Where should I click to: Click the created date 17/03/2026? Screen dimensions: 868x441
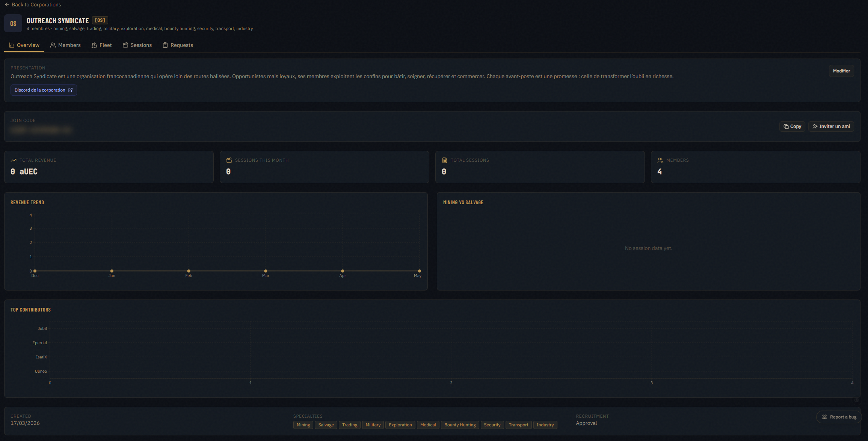tap(25, 423)
